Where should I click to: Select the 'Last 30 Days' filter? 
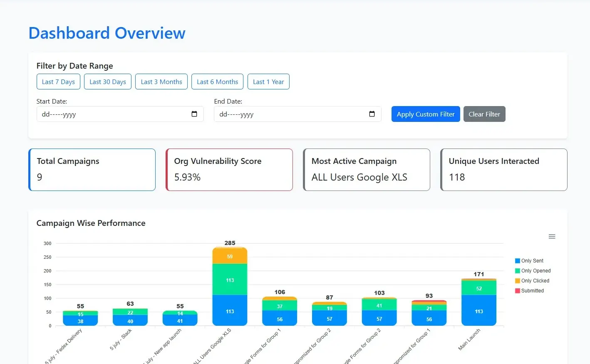pos(107,82)
